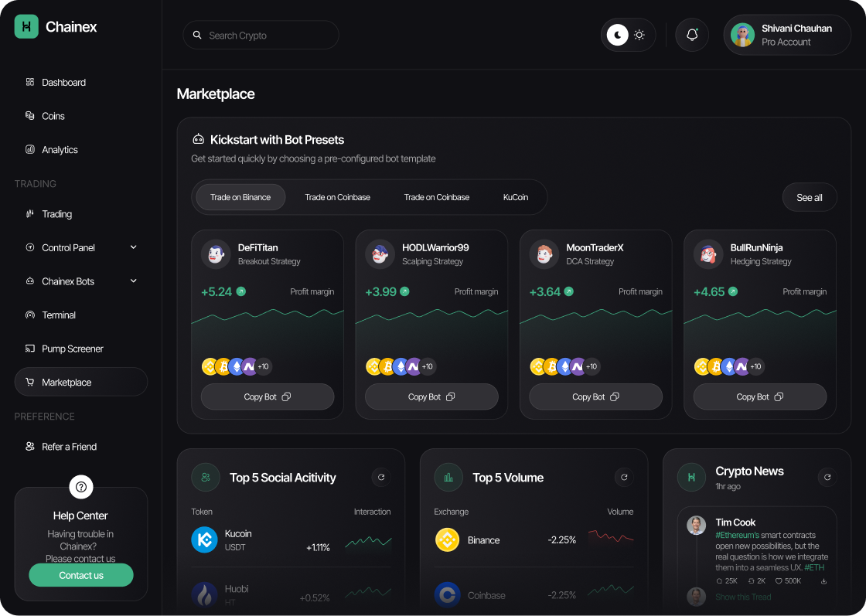The image size is (866, 616).
Task: Click the search magnifier icon
Action: coord(197,36)
